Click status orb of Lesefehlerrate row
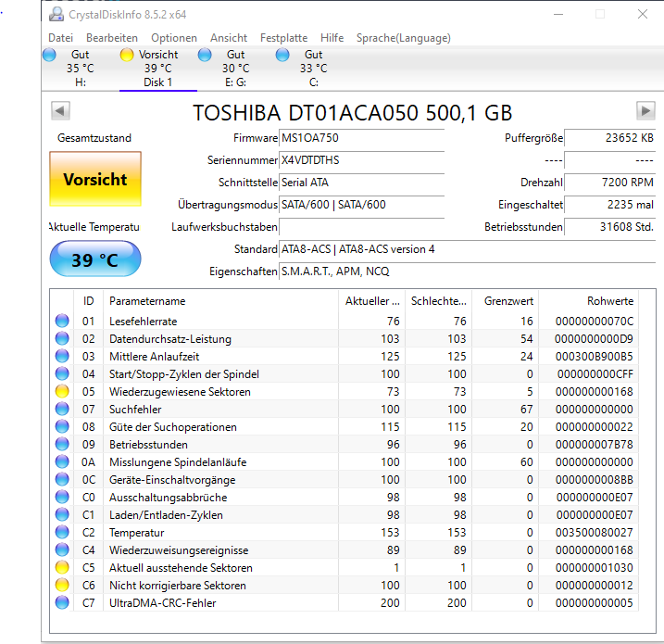Image resolution: width=664 pixels, height=644 pixels. click(x=62, y=321)
